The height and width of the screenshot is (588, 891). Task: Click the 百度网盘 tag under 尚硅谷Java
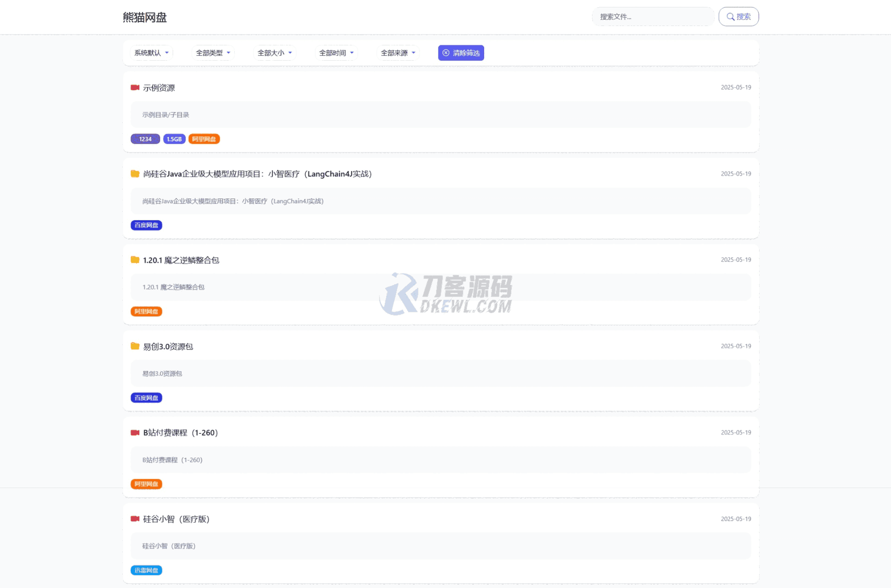point(146,225)
